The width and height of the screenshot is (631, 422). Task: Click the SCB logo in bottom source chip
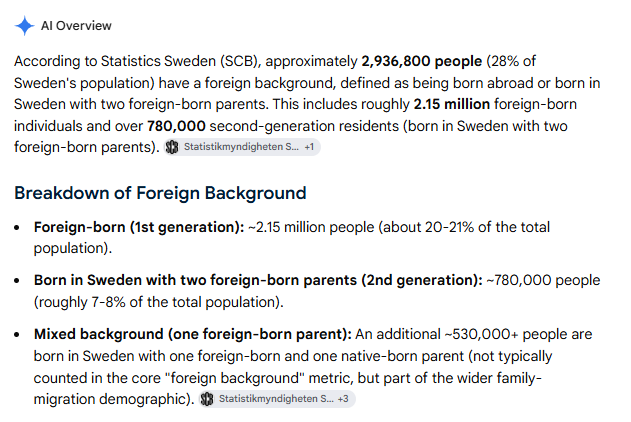207,399
